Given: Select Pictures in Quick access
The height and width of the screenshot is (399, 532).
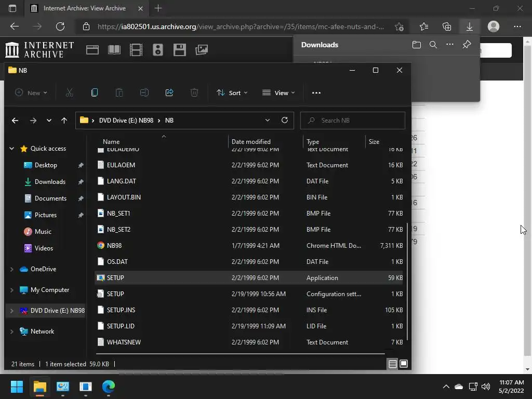Looking at the screenshot, I should pos(46,215).
